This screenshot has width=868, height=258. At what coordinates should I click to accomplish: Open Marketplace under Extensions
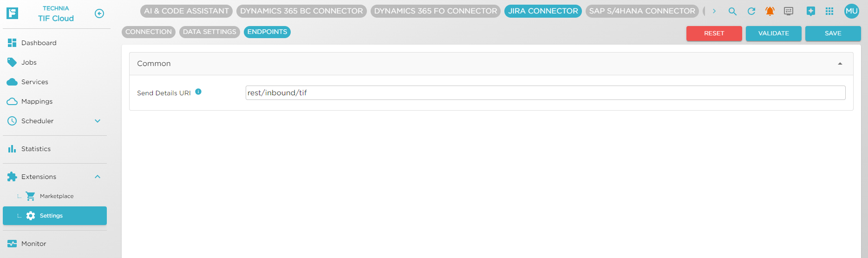point(56,196)
